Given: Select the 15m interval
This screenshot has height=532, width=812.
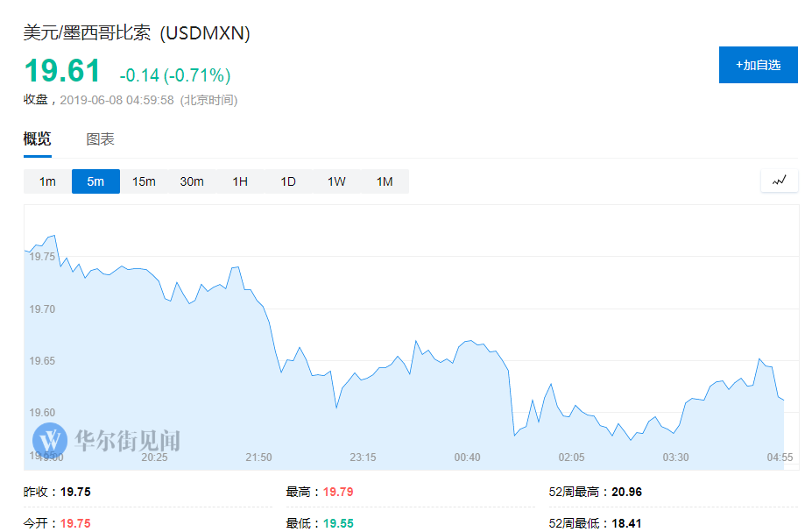Looking at the screenshot, I should [x=144, y=181].
